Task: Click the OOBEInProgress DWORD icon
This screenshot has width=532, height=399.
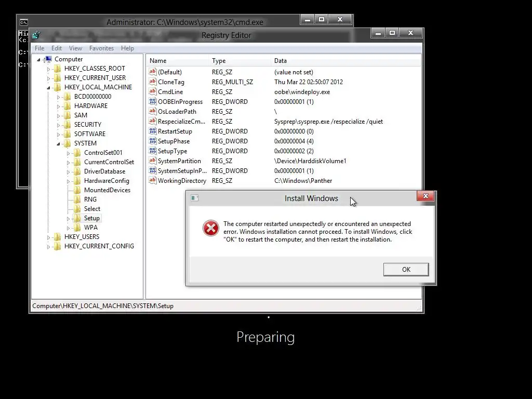Action: tap(153, 101)
